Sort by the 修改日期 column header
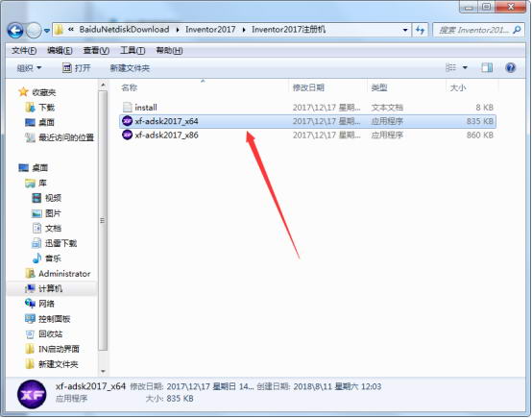Image resolution: width=532 pixels, height=418 pixels. (308, 88)
